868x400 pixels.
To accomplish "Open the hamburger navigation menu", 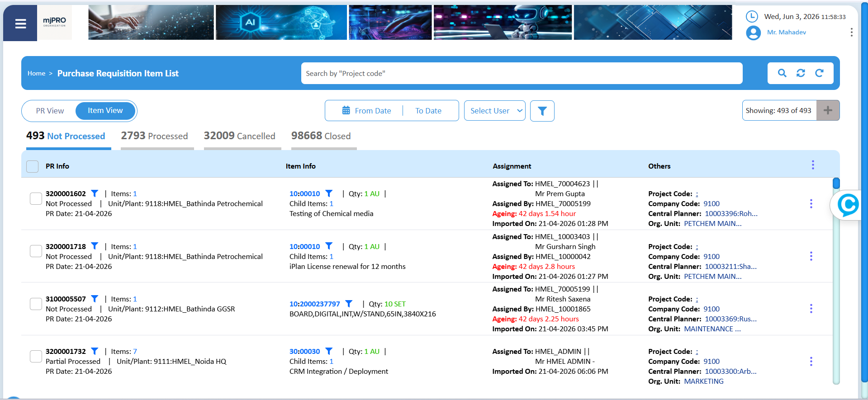I will [20, 24].
